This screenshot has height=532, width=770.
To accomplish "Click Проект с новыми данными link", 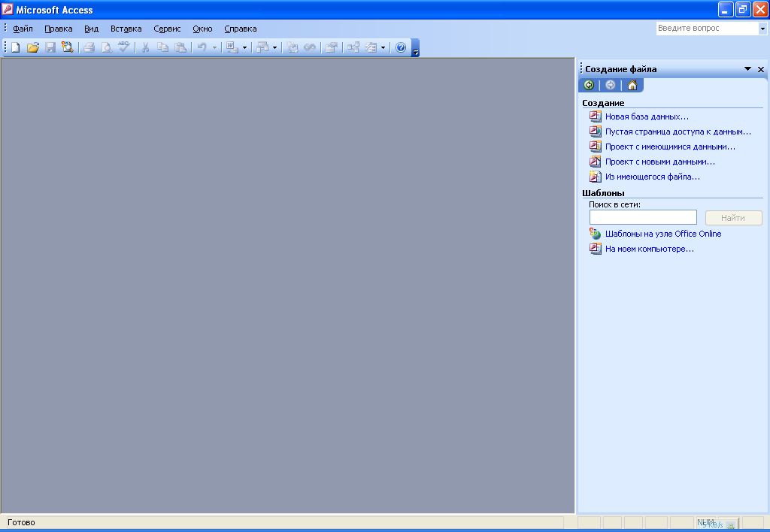I will (x=660, y=162).
